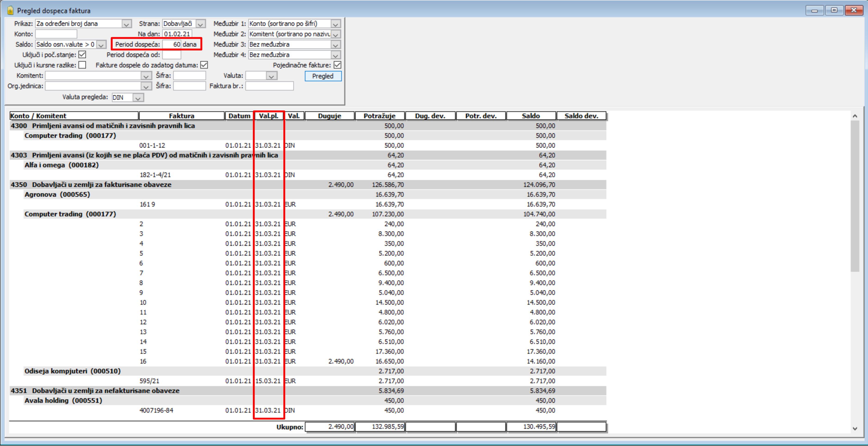Click the Pregled button

pos(323,76)
